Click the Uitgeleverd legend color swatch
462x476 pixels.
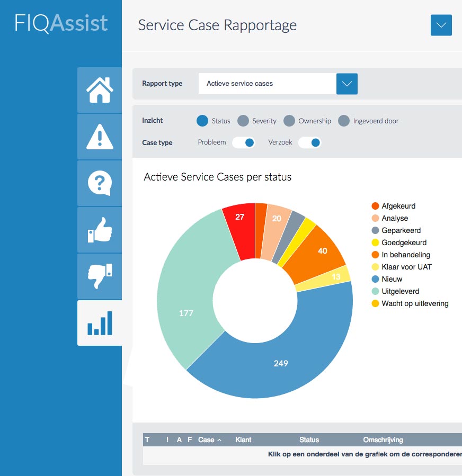pos(375,291)
